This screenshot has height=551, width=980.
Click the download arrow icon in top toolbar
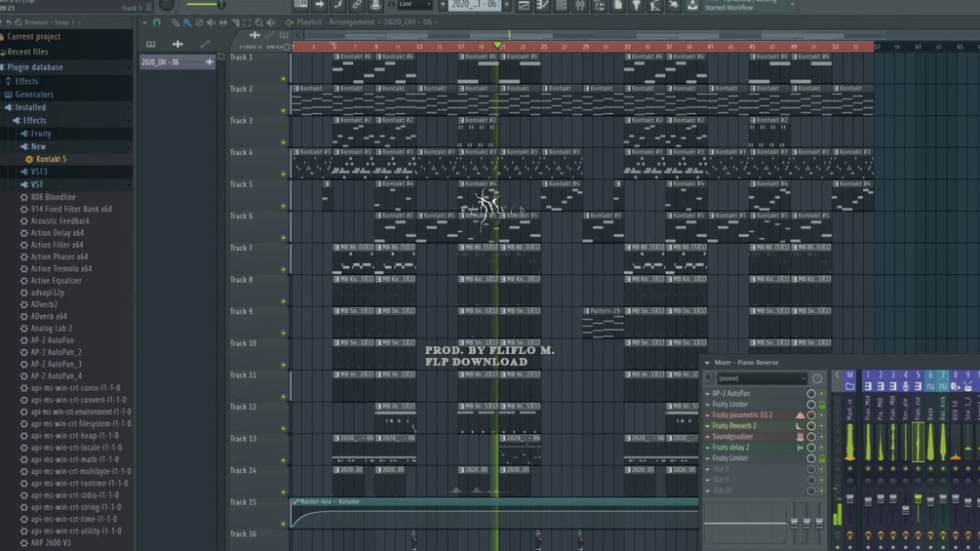click(x=692, y=5)
